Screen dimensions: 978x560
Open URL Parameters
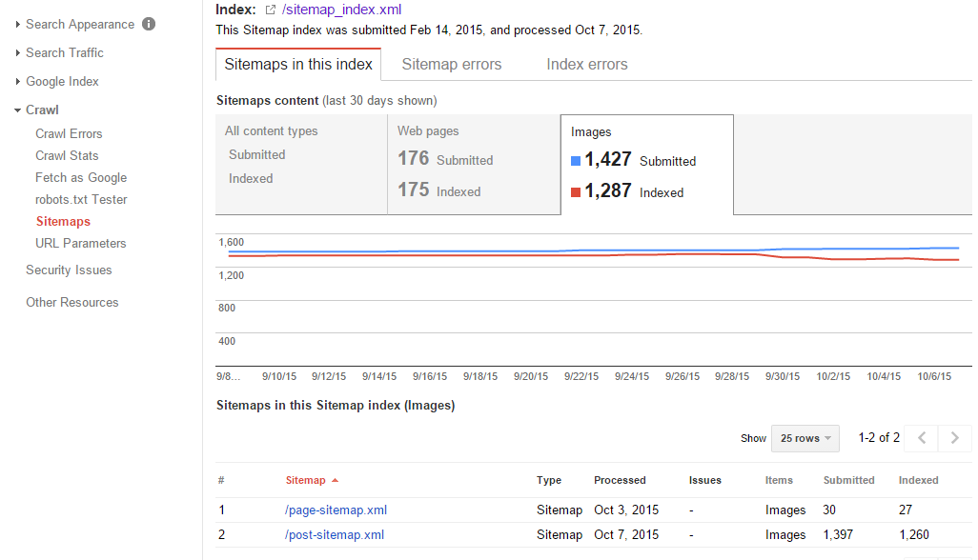pyautogui.click(x=80, y=244)
